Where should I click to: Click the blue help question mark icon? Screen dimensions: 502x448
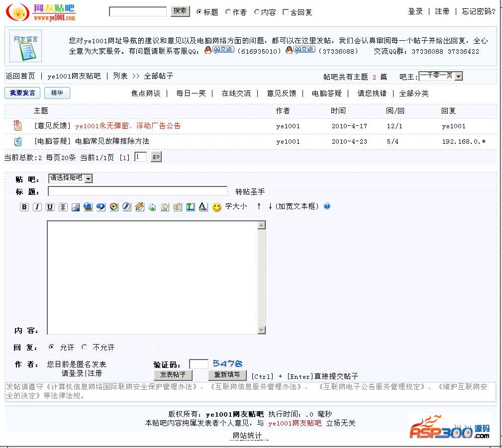click(x=327, y=206)
